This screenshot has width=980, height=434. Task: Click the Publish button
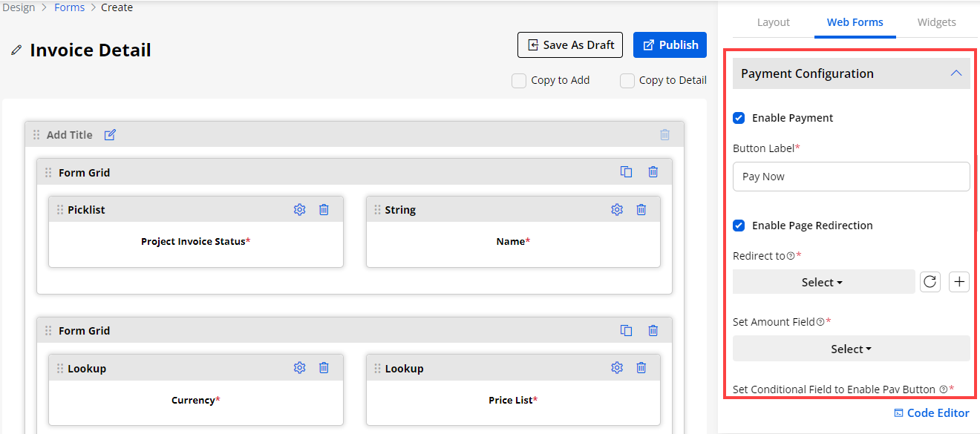tap(670, 45)
